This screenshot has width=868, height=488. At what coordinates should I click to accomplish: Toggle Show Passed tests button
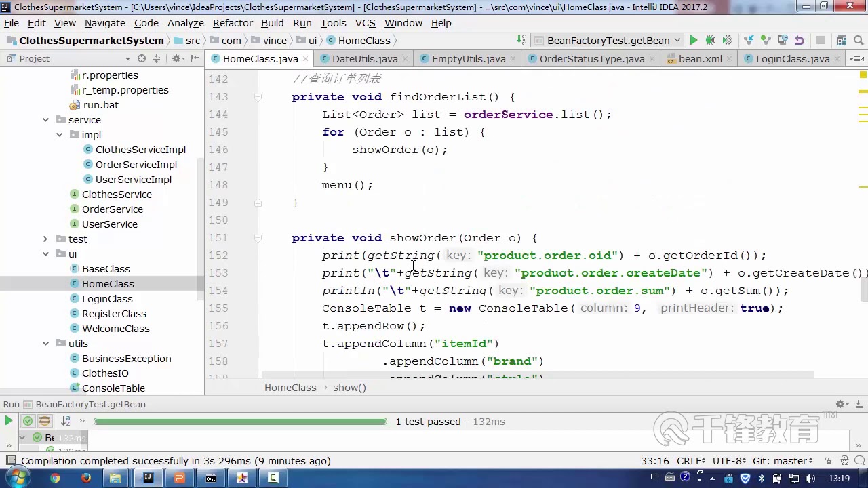tap(28, 421)
